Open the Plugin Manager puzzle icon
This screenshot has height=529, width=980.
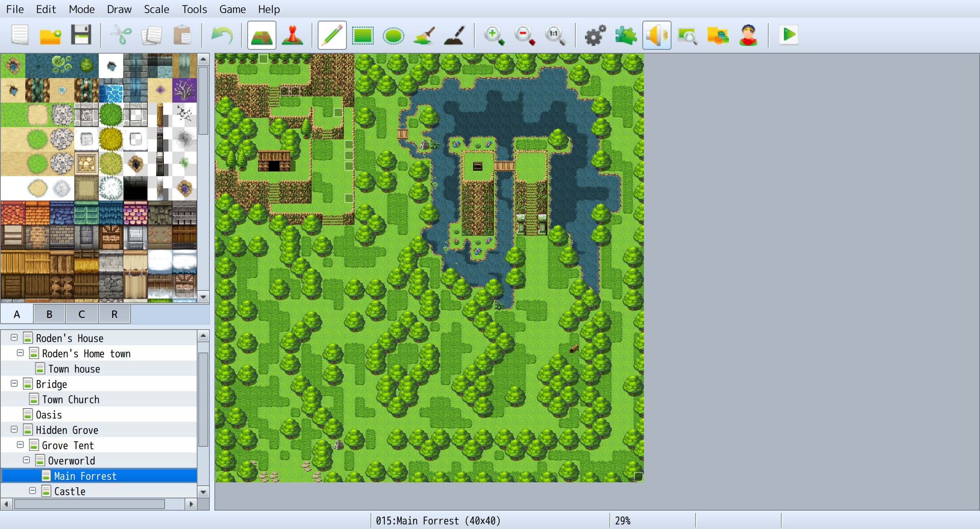point(626,35)
